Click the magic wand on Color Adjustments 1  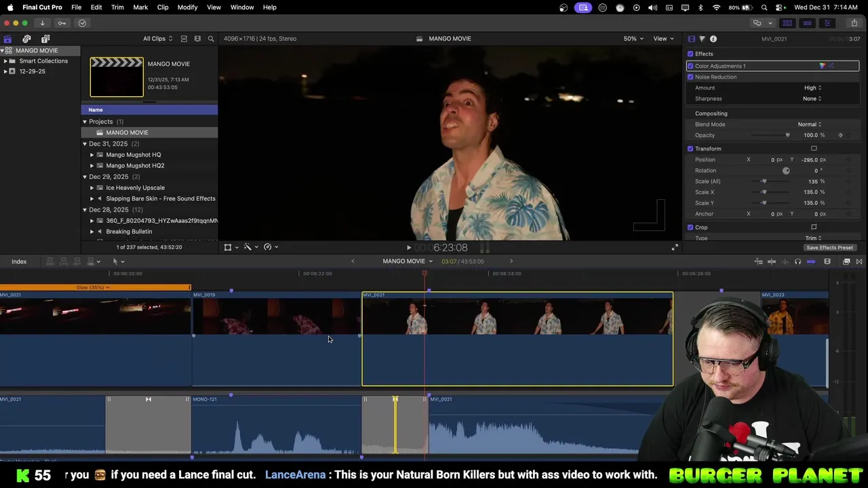pyautogui.click(x=832, y=66)
